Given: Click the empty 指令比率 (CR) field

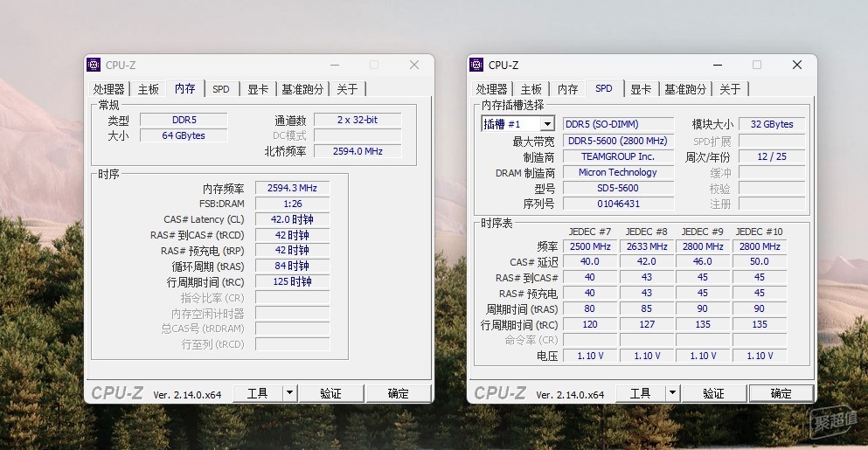Looking at the screenshot, I should [292, 297].
